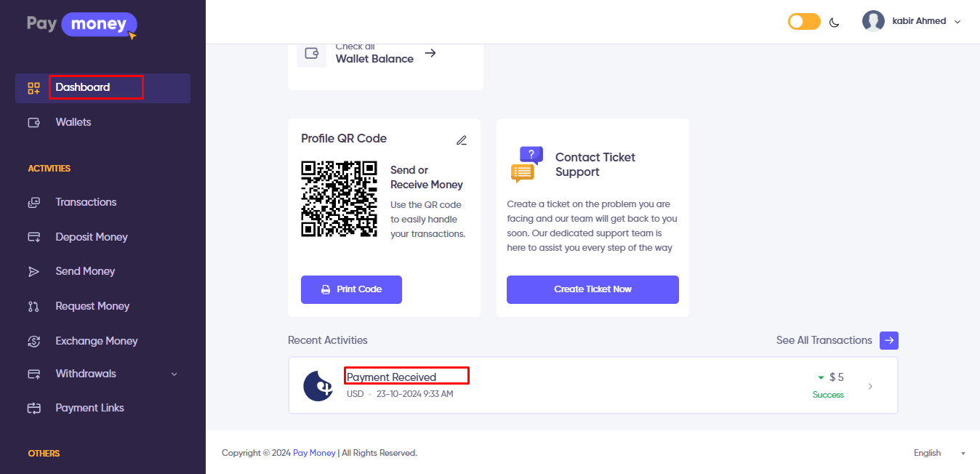This screenshot has width=980, height=474.
Task: Select Request Money in the sidebar
Action: [92, 306]
